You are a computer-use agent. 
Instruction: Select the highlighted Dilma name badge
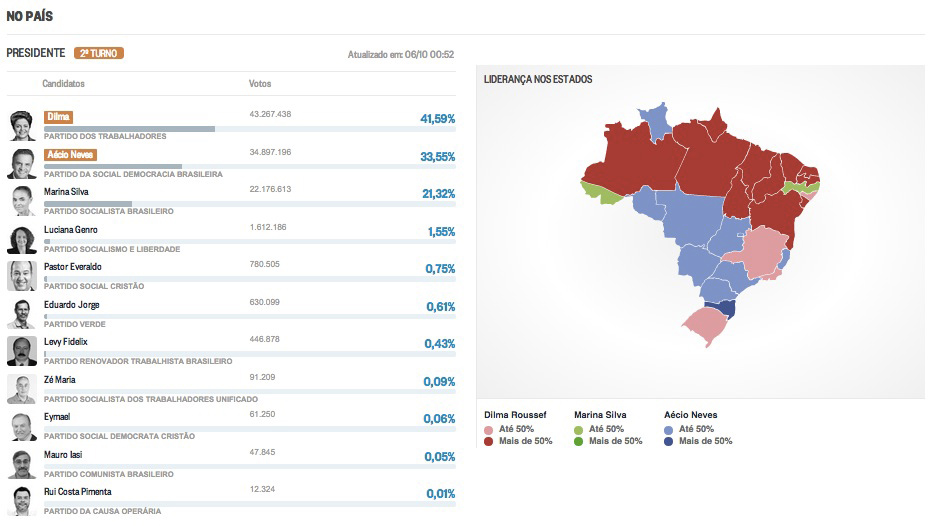[x=58, y=117]
